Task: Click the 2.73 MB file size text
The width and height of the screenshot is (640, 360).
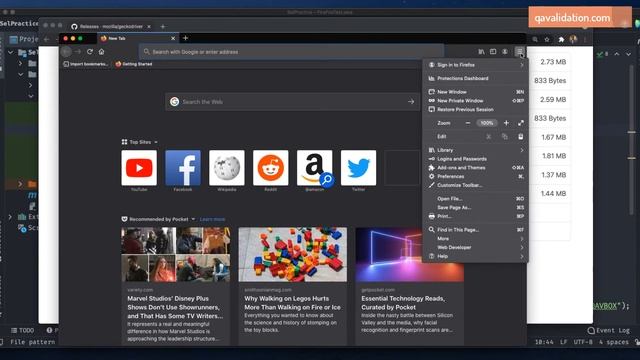Action: click(x=553, y=62)
